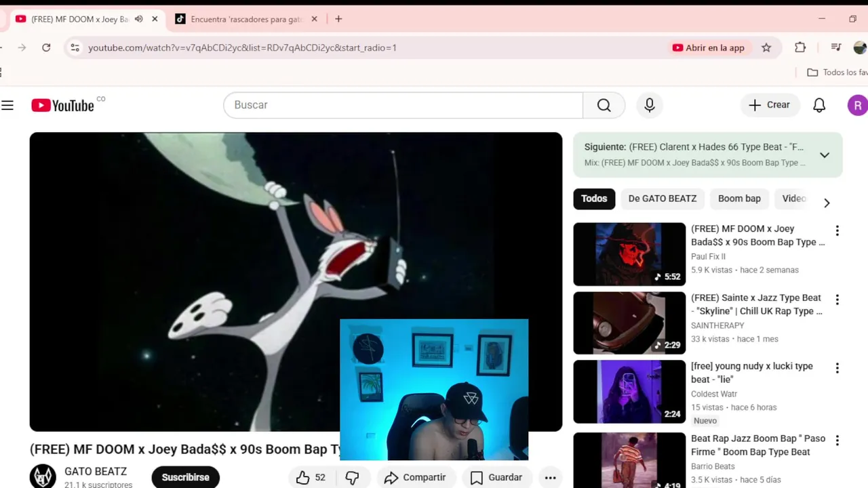Open thumbnail of Paul Fix II MF DOOM video

(629, 254)
